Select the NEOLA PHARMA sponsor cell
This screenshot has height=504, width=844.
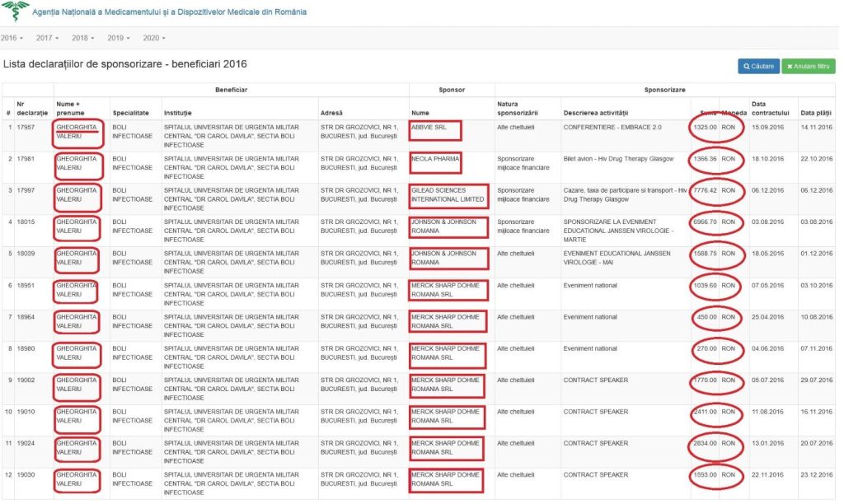(x=435, y=159)
